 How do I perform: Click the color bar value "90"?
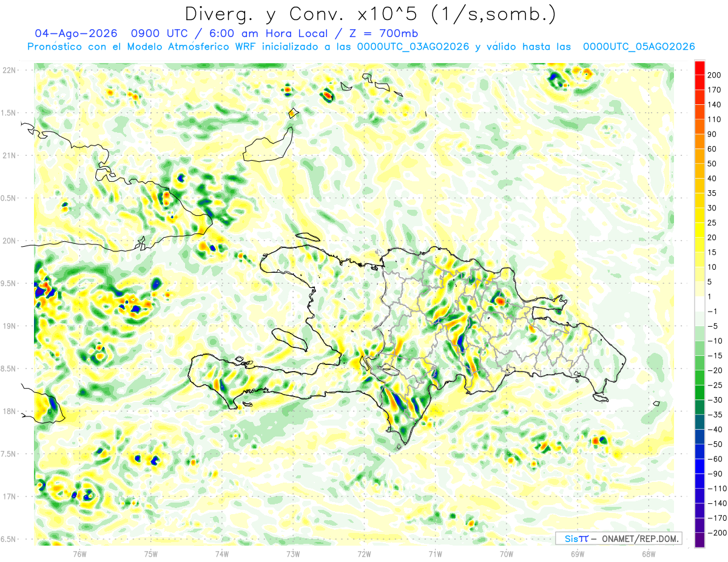(x=713, y=135)
